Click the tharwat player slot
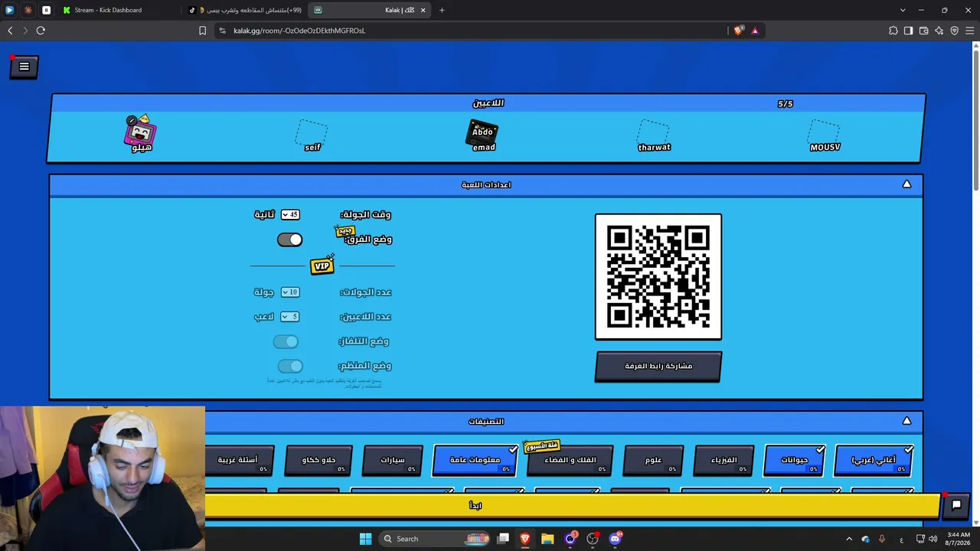Image resolution: width=980 pixels, height=551 pixels. click(654, 135)
